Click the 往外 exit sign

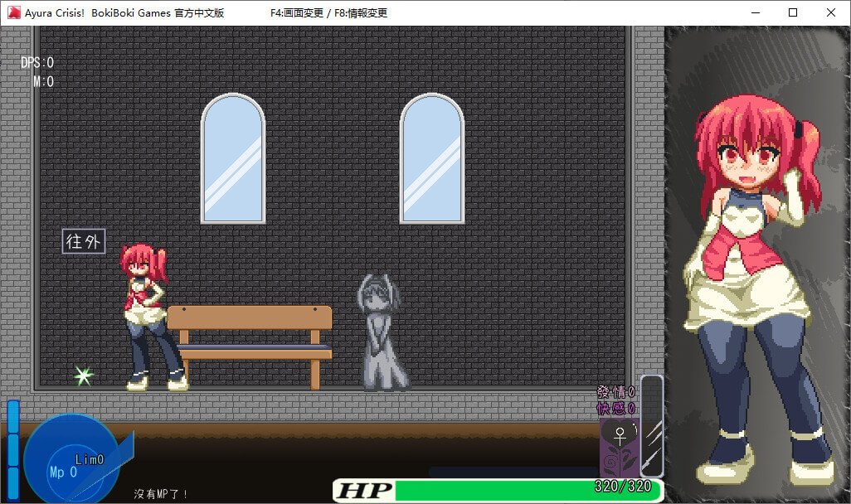point(84,242)
